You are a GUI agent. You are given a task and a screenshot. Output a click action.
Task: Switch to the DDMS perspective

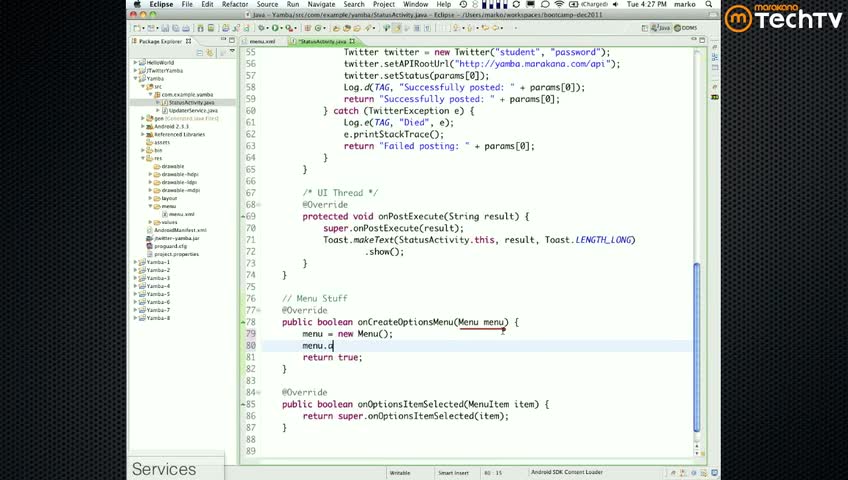click(x=685, y=28)
